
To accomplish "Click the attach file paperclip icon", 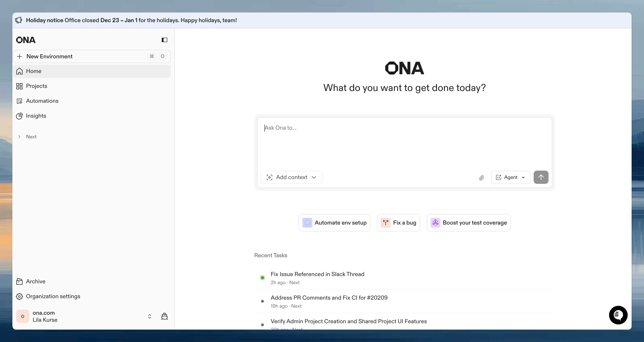I will [481, 177].
